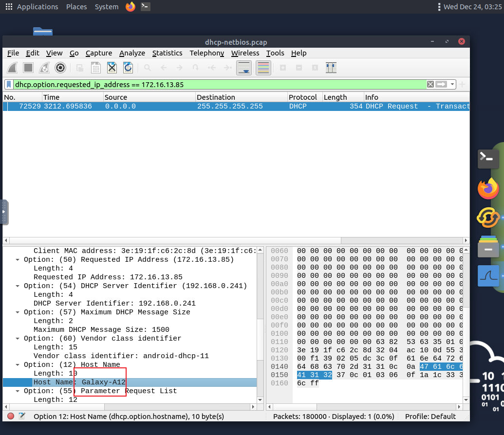Reset text to normal size
Viewport: 504px width, 435px height.
pyautogui.click(x=315, y=68)
